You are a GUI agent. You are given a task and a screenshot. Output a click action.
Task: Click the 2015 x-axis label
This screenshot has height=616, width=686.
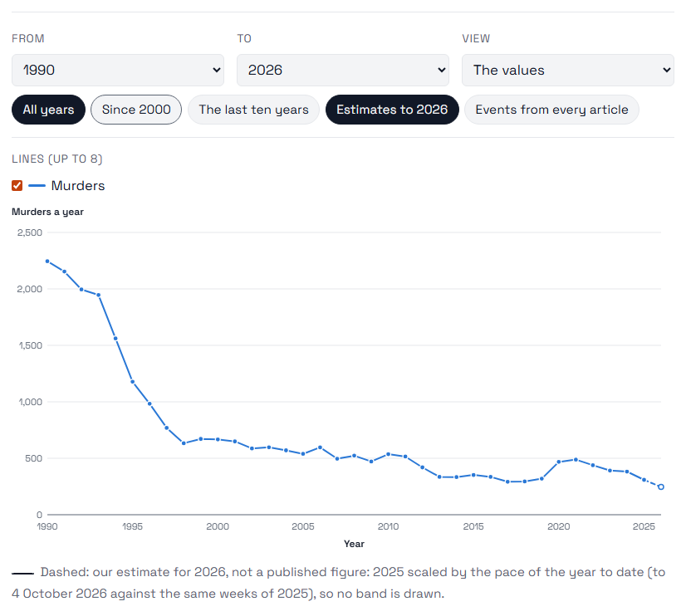473,526
